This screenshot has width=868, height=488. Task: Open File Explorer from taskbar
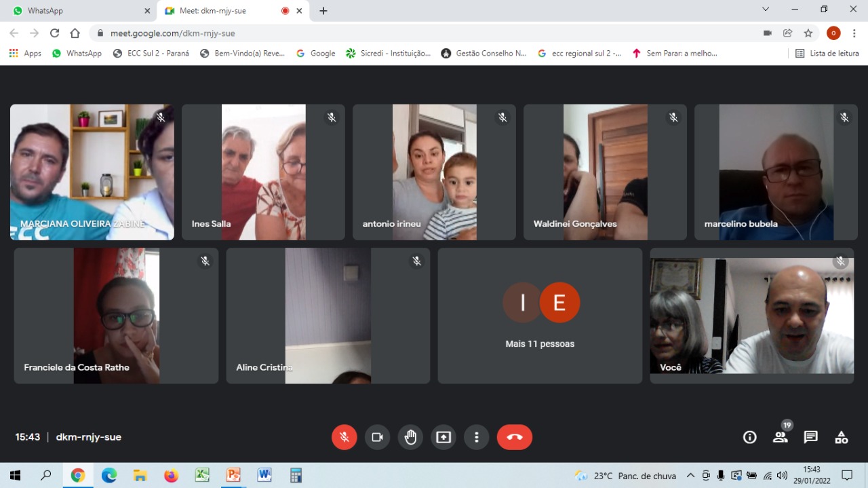(140, 476)
